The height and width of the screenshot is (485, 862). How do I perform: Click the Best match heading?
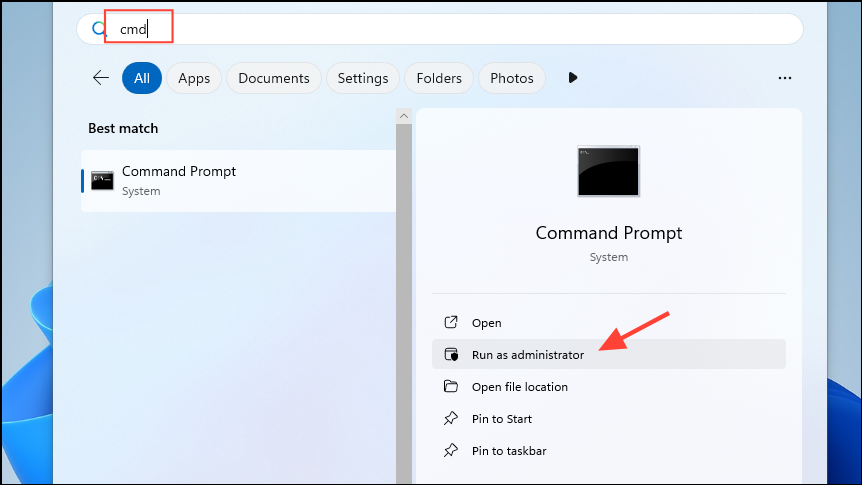[x=123, y=128]
